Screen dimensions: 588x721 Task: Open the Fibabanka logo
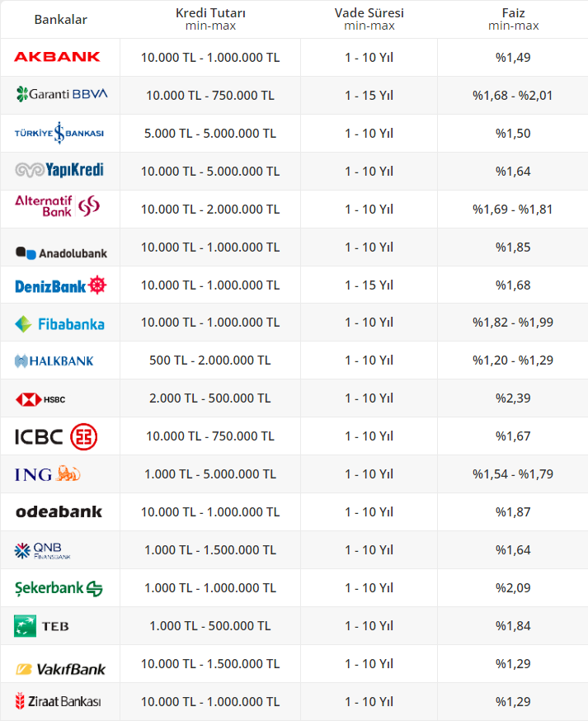coord(60,323)
